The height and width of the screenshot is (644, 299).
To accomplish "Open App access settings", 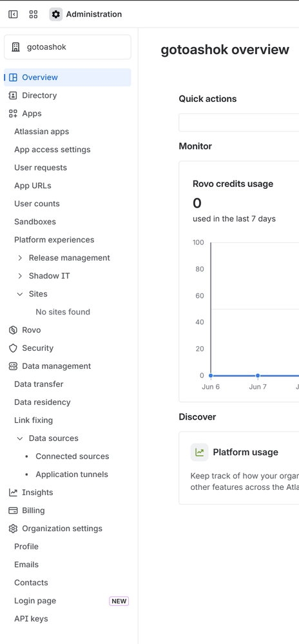I will (52, 150).
